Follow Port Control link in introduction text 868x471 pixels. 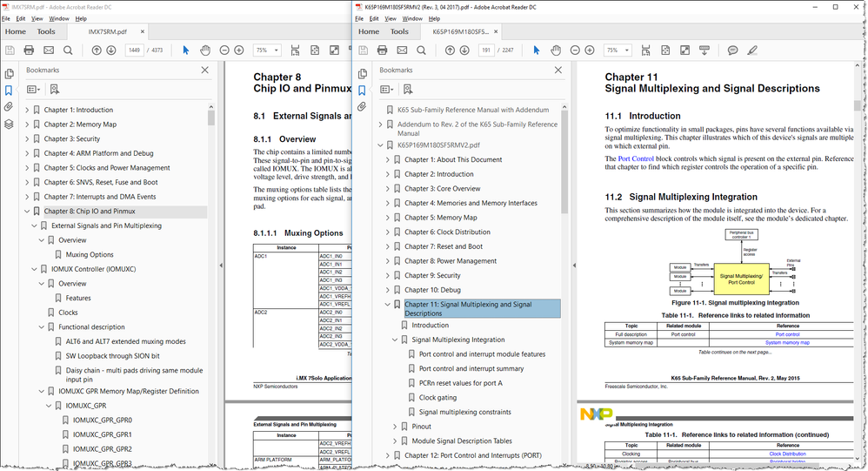(636, 158)
